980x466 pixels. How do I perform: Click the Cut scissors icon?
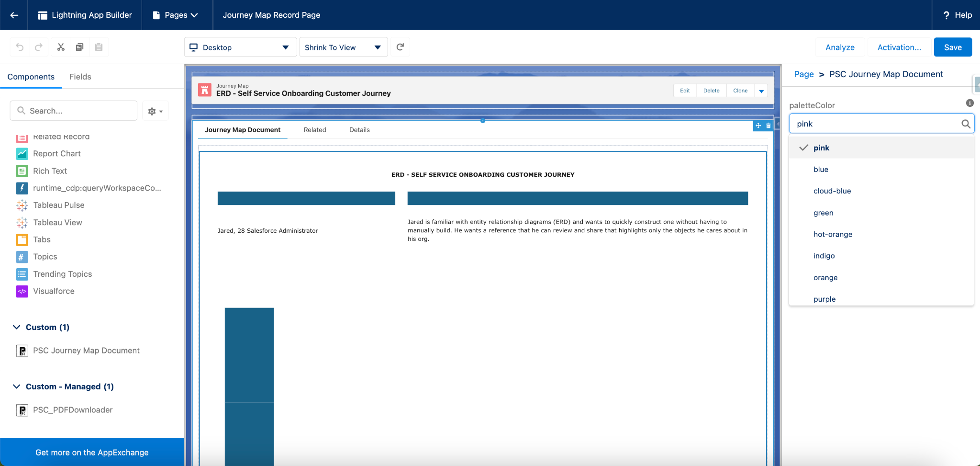(61, 47)
